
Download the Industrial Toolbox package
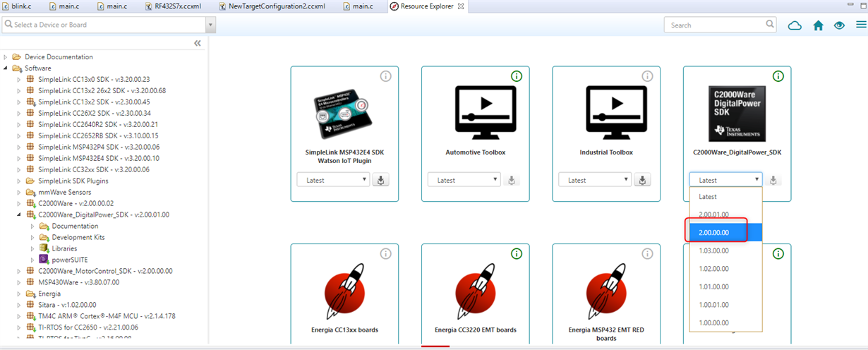pos(642,180)
